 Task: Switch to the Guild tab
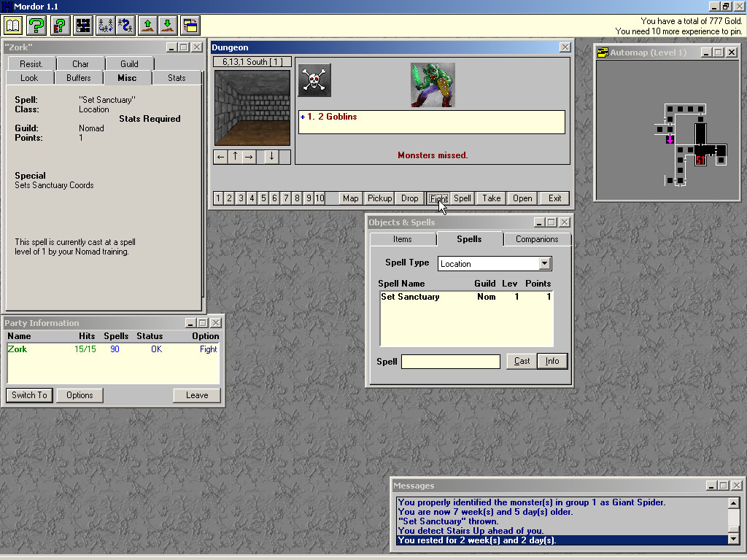point(130,64)
